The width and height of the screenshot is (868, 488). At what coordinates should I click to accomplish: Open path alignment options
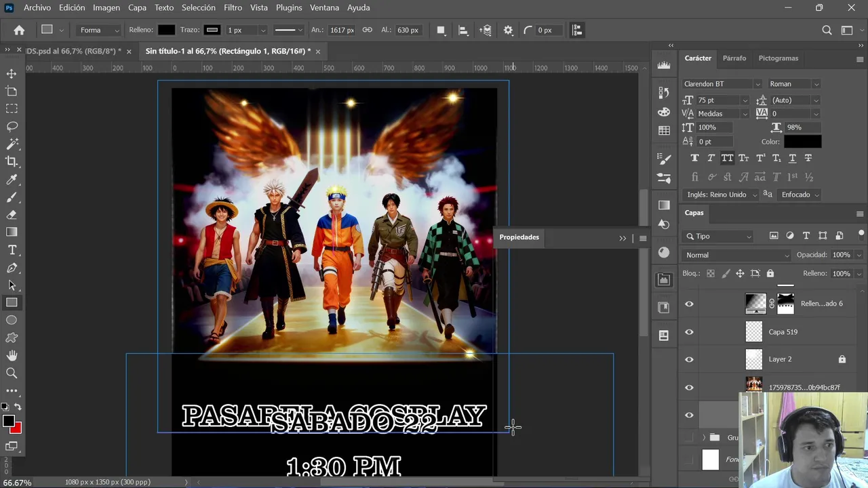click(x=463, y=30)
